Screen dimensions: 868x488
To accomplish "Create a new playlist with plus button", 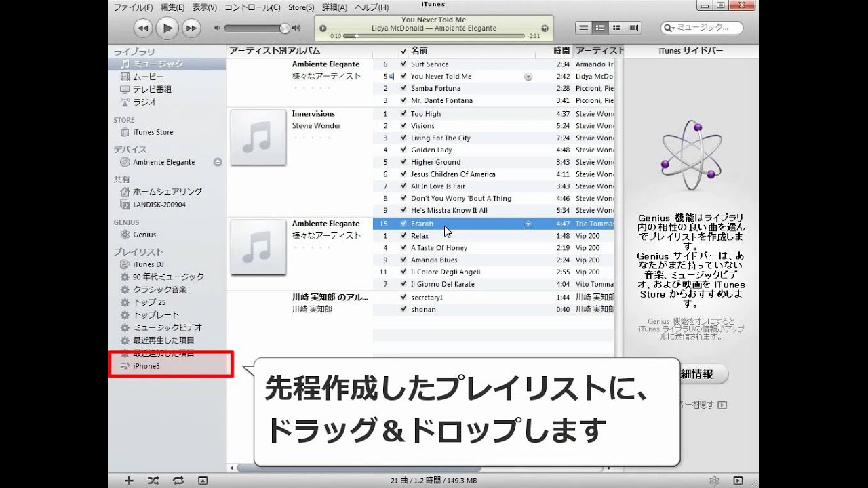I will [129, 481].
